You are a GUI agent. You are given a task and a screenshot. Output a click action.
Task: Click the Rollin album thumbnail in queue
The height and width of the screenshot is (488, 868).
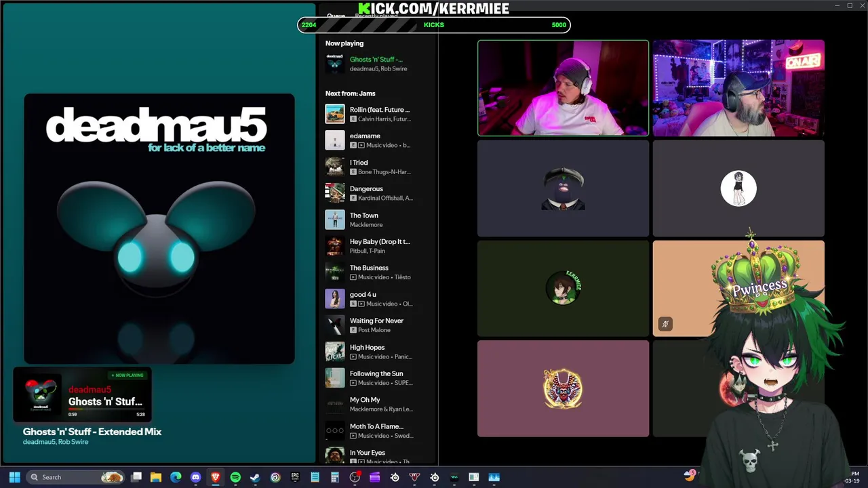(x=335, y=114)
